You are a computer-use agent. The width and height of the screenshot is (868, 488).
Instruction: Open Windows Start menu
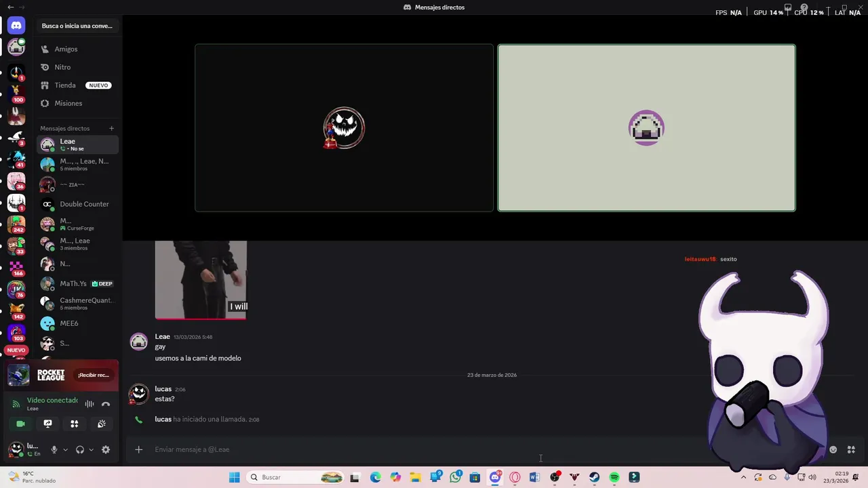[x=234, y=477]
